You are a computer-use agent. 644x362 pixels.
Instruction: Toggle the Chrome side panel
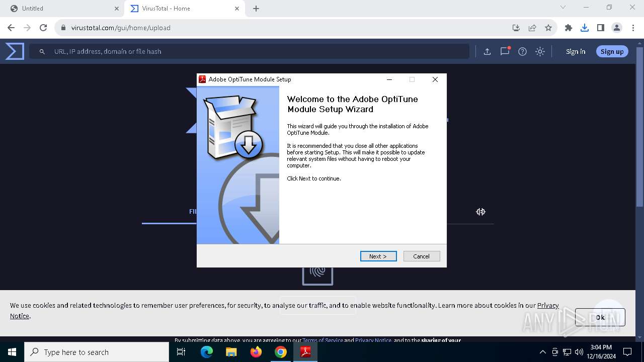601,28
